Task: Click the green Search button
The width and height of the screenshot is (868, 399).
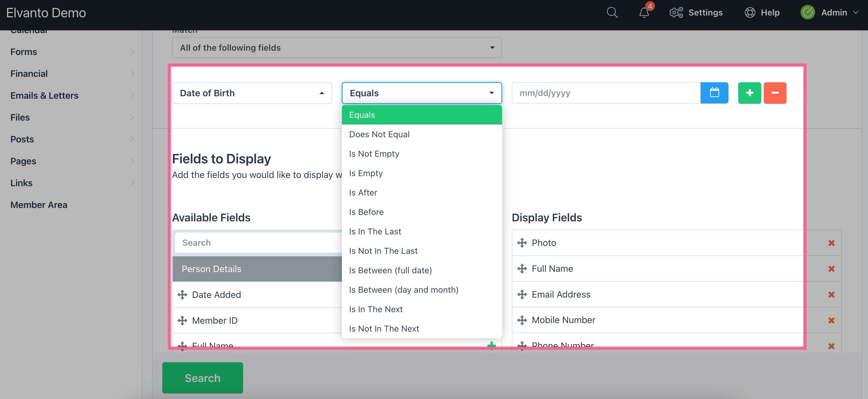Action: point(202,378)
